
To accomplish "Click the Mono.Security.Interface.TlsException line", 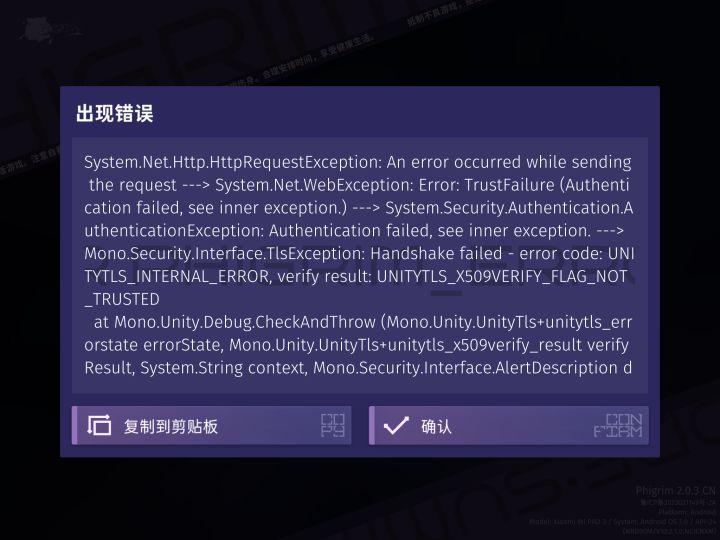I will click(359, 254).
